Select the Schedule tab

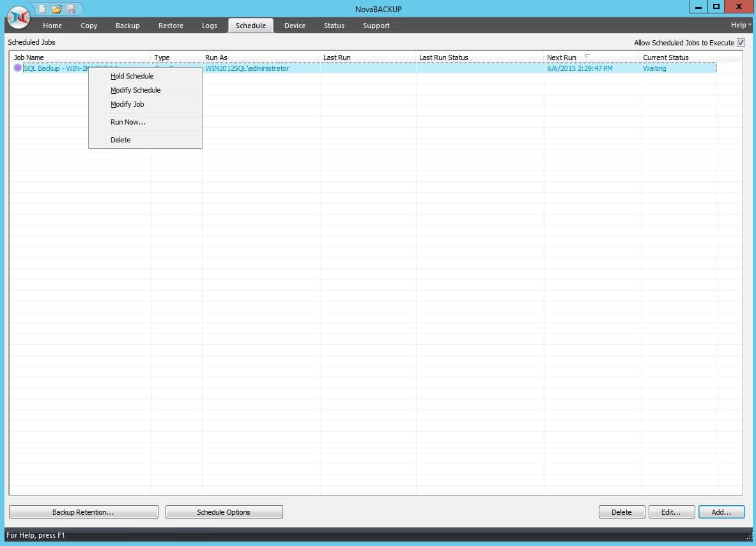point(251,26)
